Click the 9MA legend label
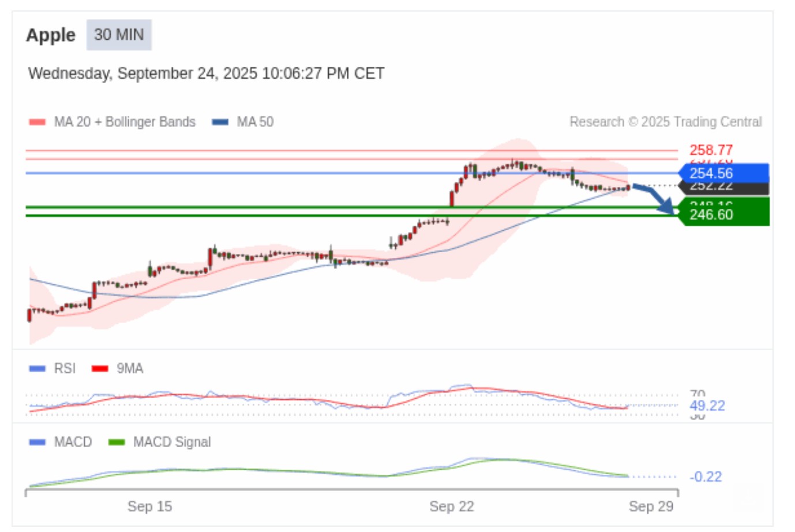795x532 pixels. [130, 368]
